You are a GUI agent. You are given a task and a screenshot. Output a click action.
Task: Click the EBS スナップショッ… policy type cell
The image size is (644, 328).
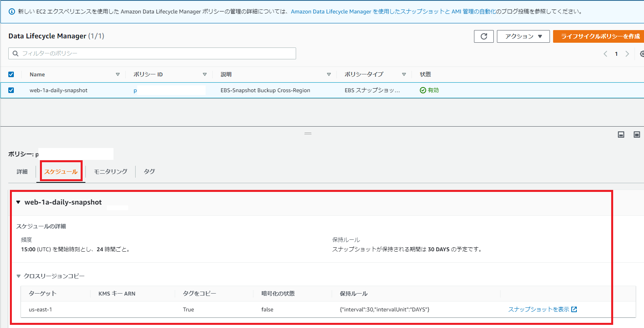372,90
